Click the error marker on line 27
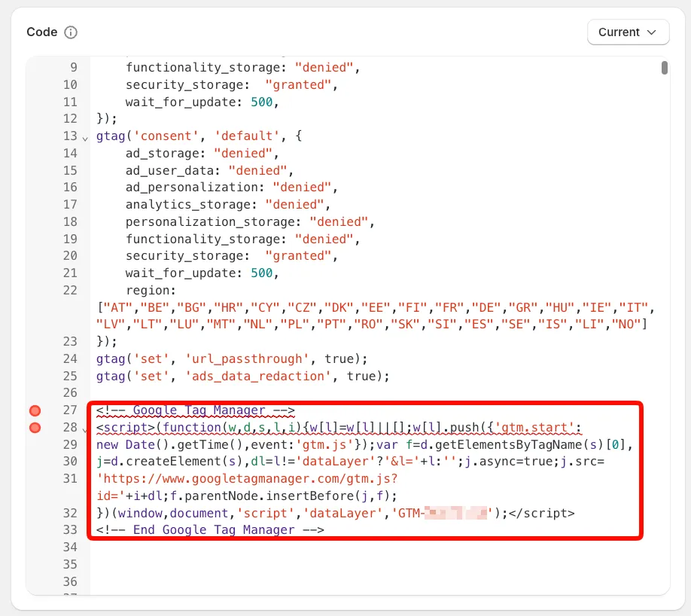691x616 pixels. [x=35, y=410]
